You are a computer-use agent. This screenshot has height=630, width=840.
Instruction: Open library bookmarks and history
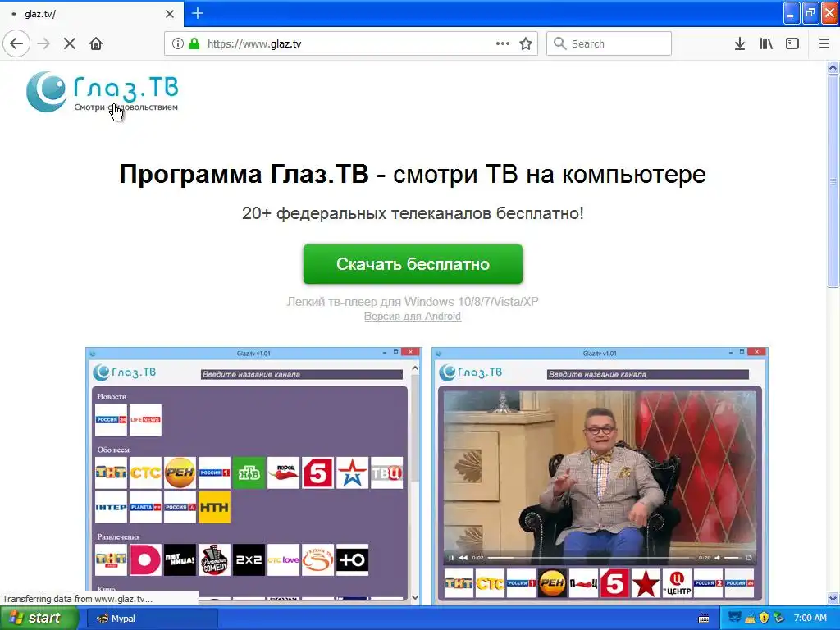coord(766,43)
